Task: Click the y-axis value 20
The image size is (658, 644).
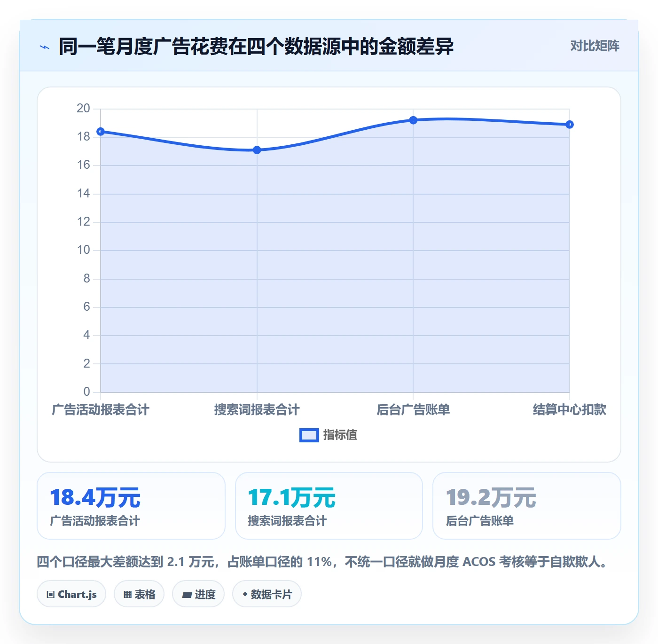Action: coord(83,109)
